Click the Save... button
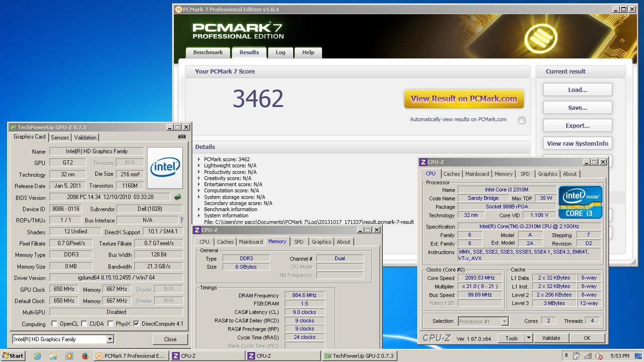The image size is (644, 362). (578, 107)
